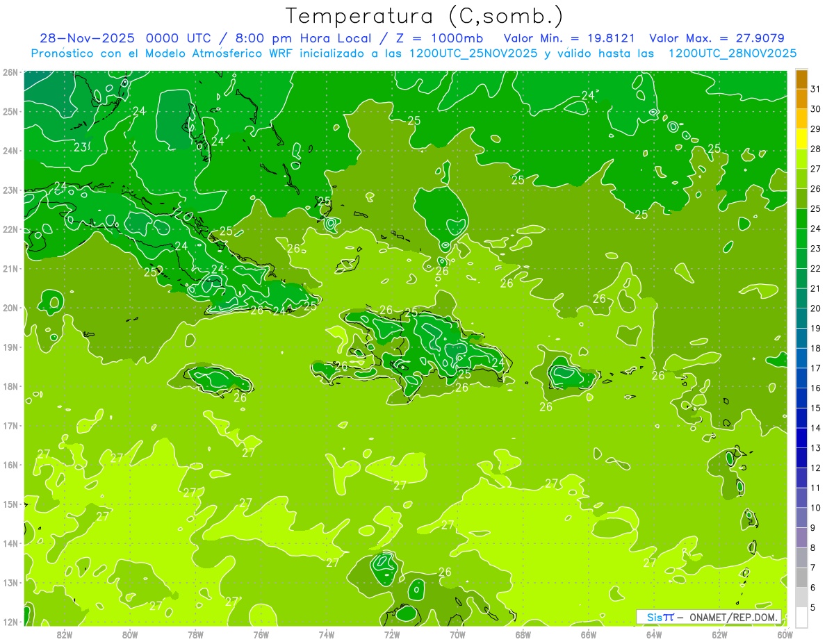Screen dimensions: 834x644
Task: Click the "66W" longitude axis label
Action: 589,634
